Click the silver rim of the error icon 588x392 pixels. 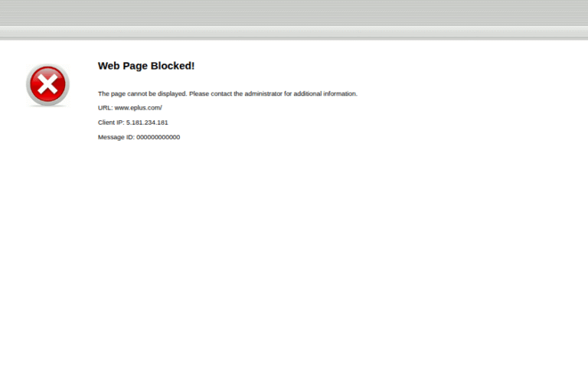28,85
